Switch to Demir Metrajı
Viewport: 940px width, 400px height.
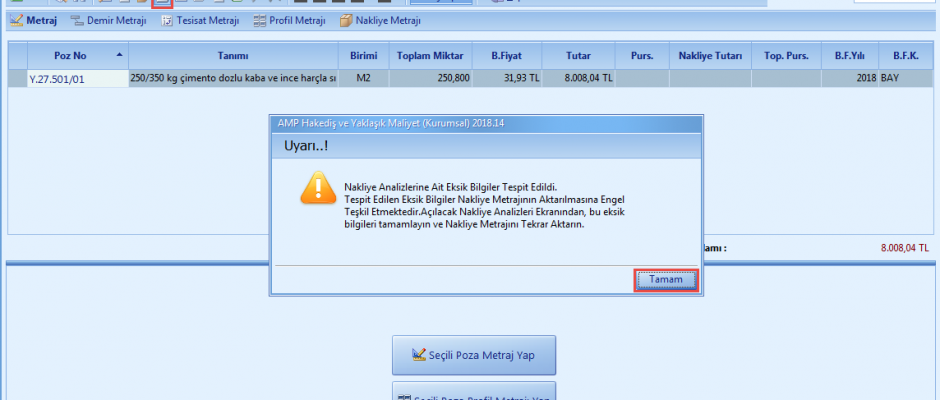coord(110,21)
